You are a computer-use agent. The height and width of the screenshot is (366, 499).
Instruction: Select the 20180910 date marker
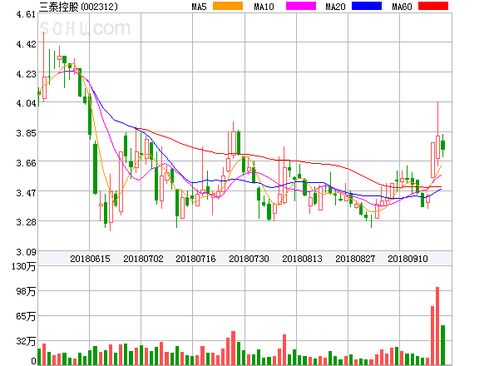[408, 259]
